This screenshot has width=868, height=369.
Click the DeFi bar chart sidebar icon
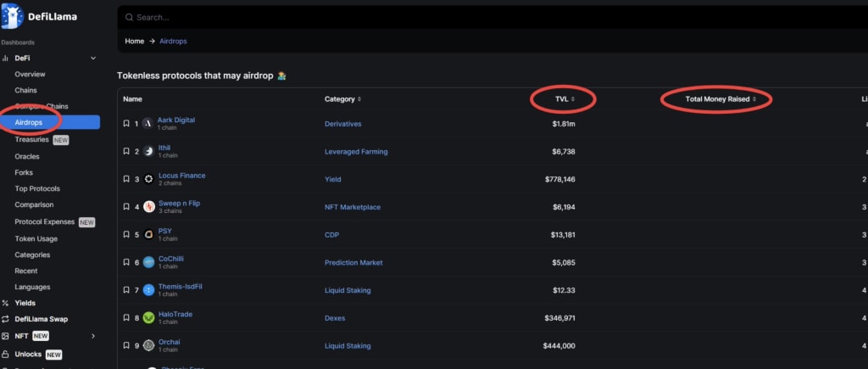(x=6, y=59)
